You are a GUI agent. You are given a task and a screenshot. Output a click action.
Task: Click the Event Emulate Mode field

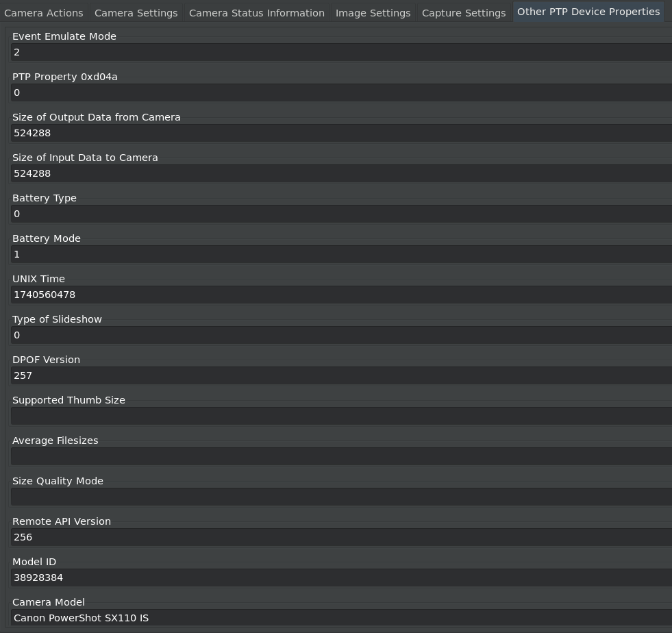[341, 52]
